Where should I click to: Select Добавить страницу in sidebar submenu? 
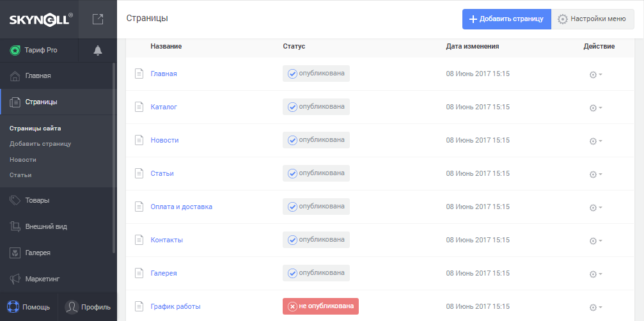[40, 144]
